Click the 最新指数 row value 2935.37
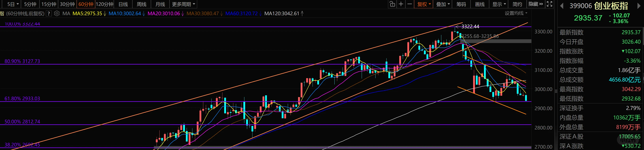Image resolution: width=644 pixels, height=150 pixels. 631,32
